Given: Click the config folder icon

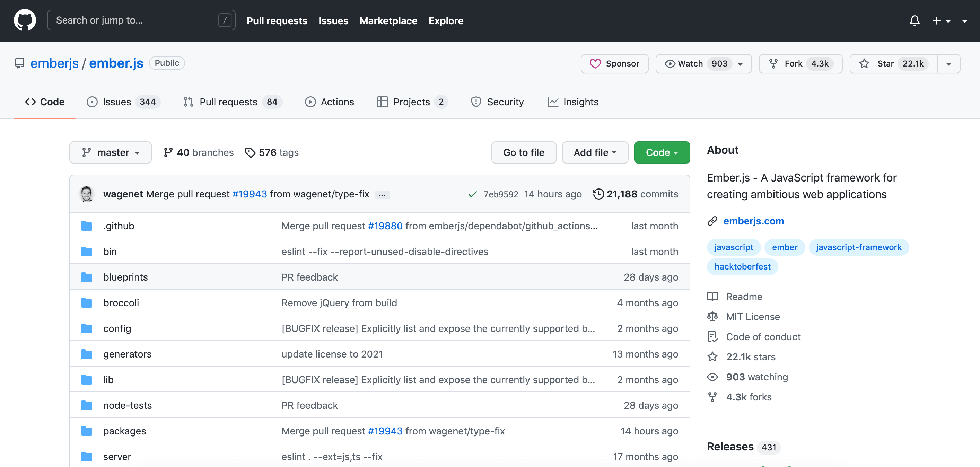Looking at the screenshot, I should click(x=87, y=328).
